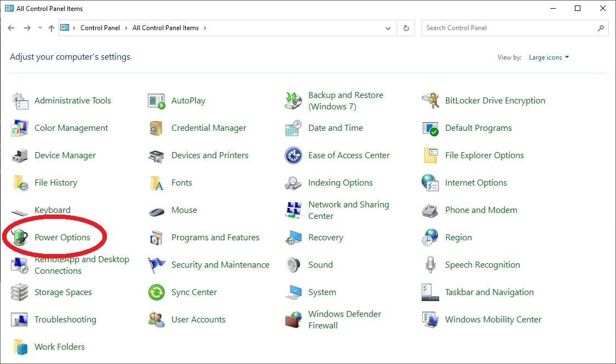The image size is (616, 364).
Task: Open the Sound speaker icon
Action: [293, 265]
